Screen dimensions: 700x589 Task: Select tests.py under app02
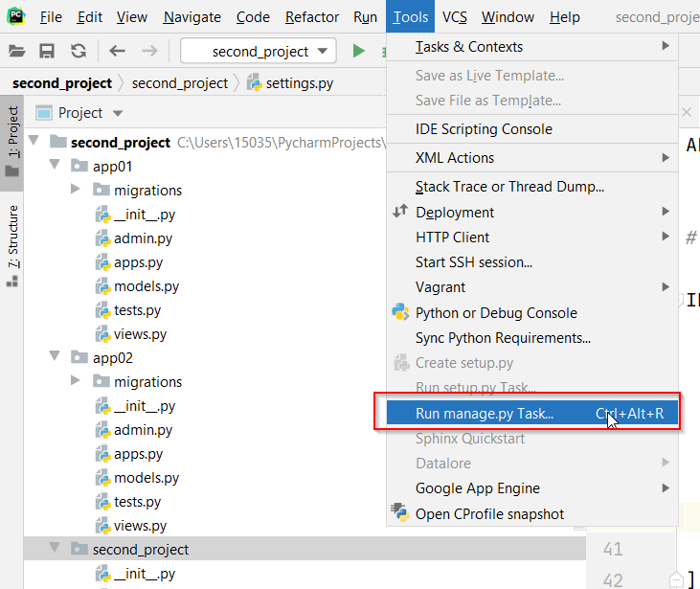137,502
